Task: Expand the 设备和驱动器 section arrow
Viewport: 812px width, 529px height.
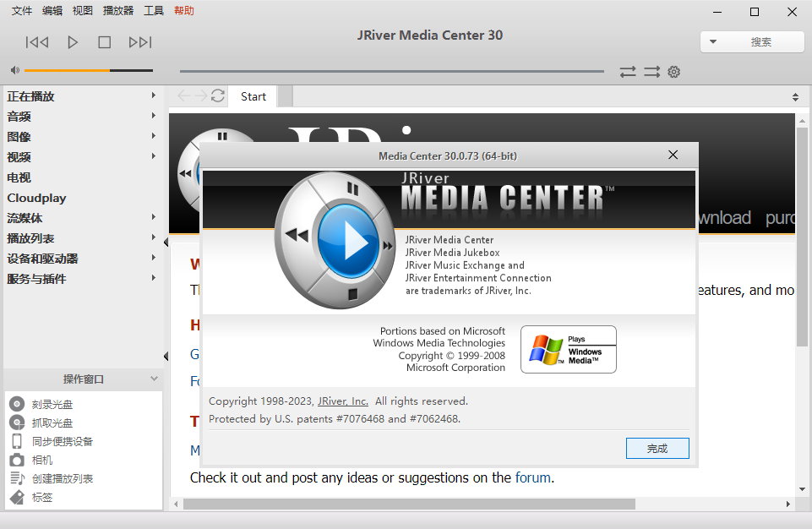Action: point(153,258)
